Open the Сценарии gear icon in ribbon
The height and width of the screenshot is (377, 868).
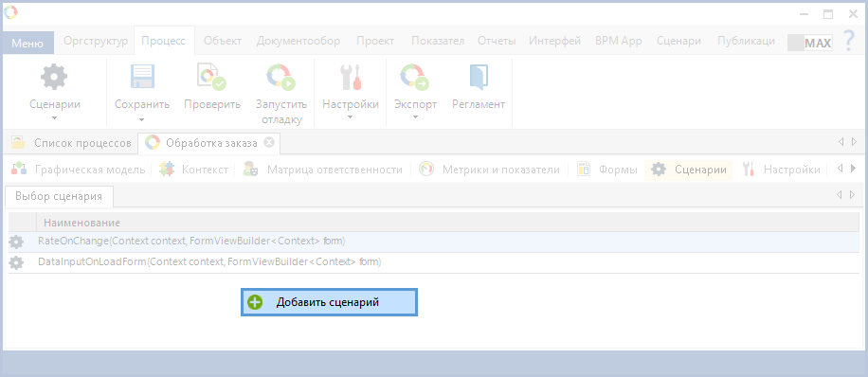tap(54, 77)
